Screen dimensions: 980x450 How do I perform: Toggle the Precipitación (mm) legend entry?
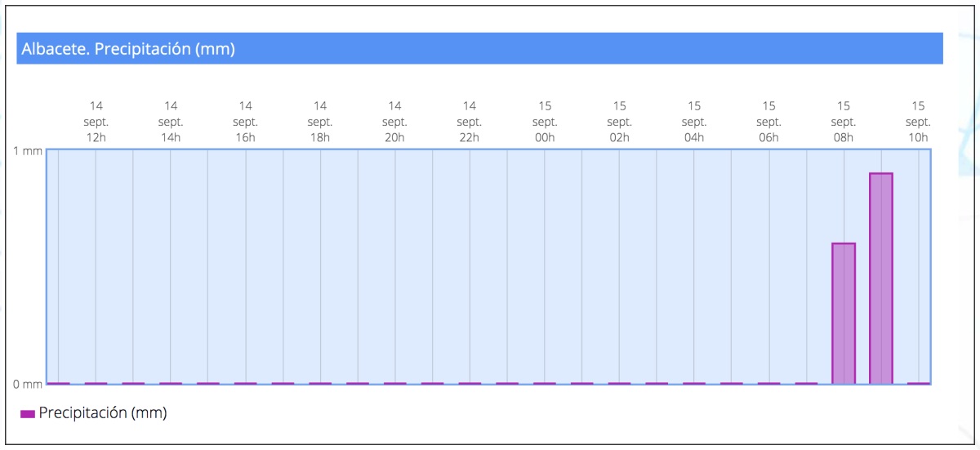click(93, 413)
